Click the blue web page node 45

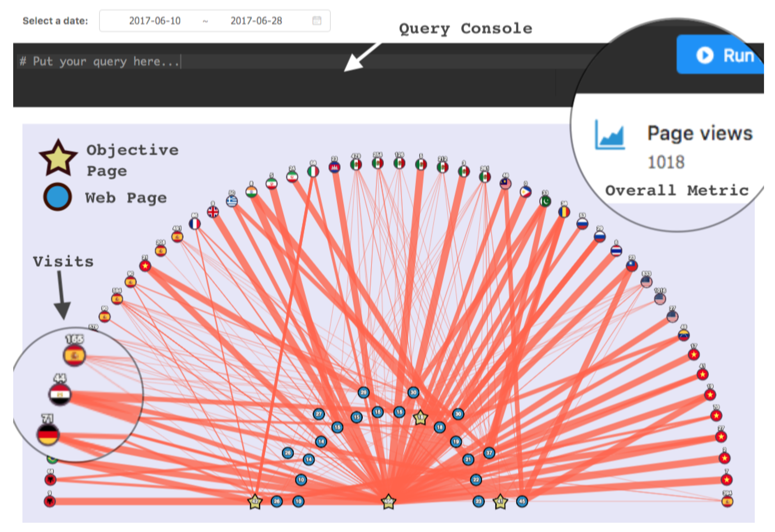(x=522, y=501)
